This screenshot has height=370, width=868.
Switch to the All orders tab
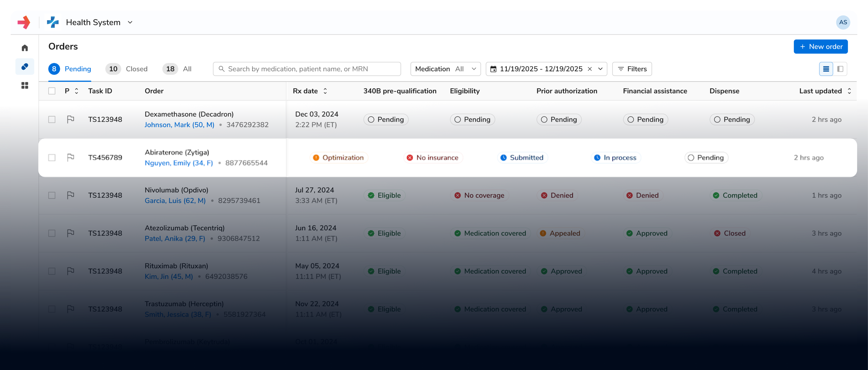click(187, 69)
